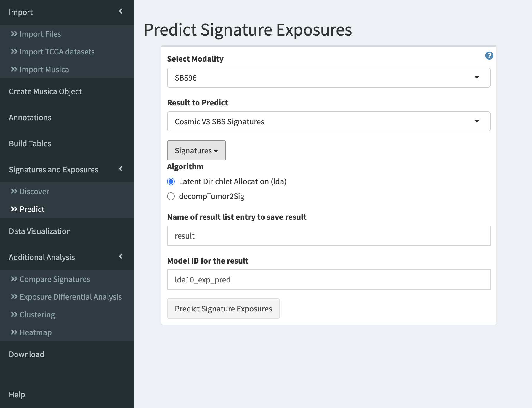Click the blue help question mark icon
Viewport: 532px width, 408px height.
[489, 56]
